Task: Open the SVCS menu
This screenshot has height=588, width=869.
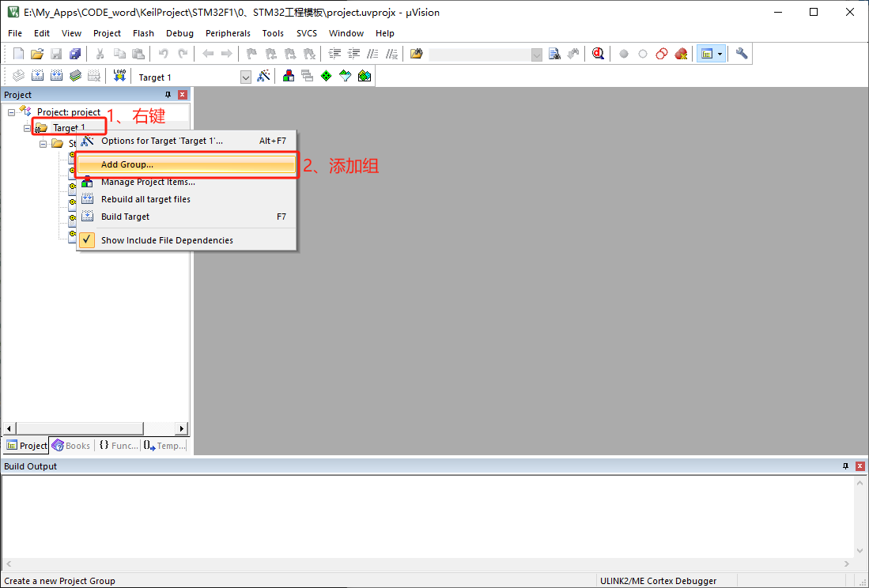Action: (x=307, y=33)
